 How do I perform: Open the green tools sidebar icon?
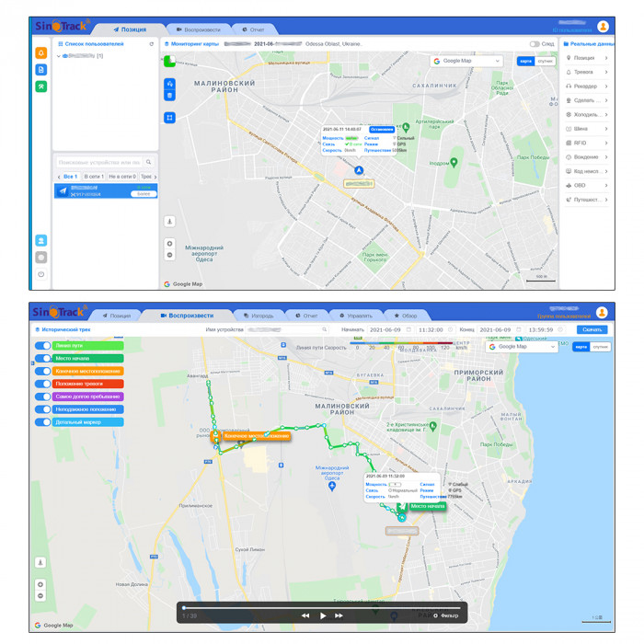point(41,86)
